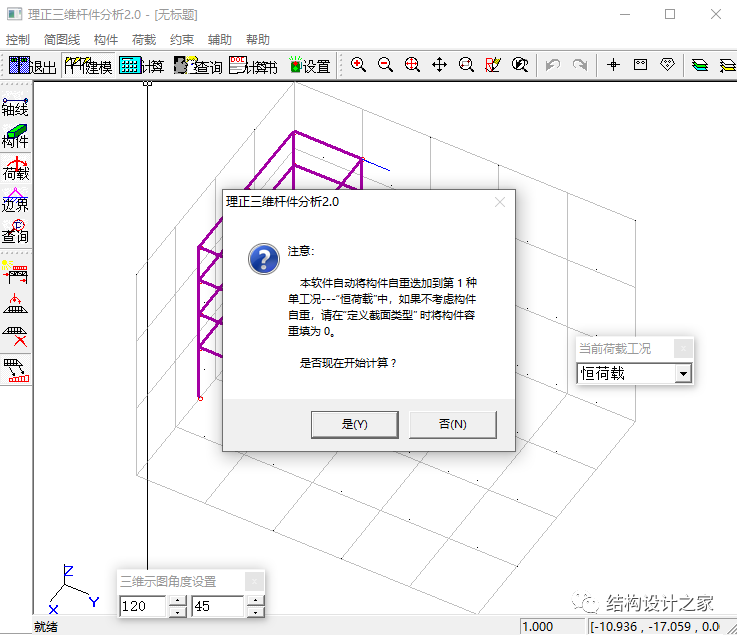Click the redraw pencil icon in toolbar

(493, 64)
